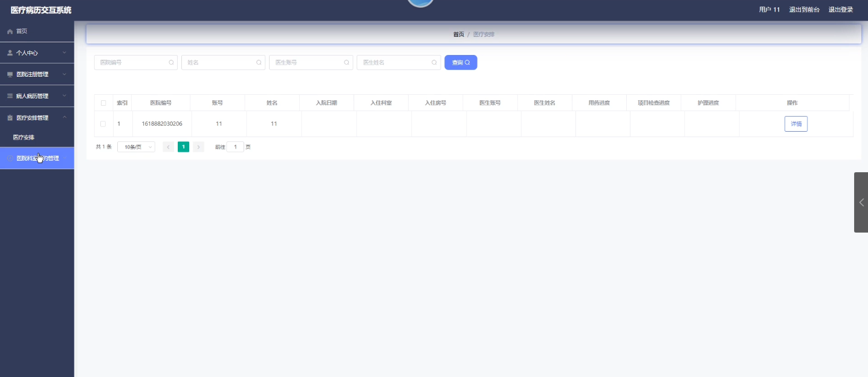Viewport: 868px width, 377px height.
Task: Click the 索引 column header
Action: click(122, 103)
